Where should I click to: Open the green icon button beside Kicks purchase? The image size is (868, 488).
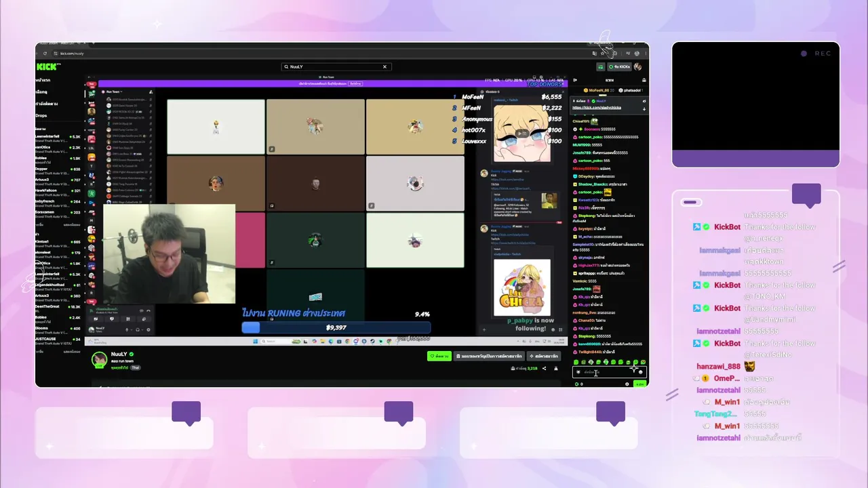600,66
